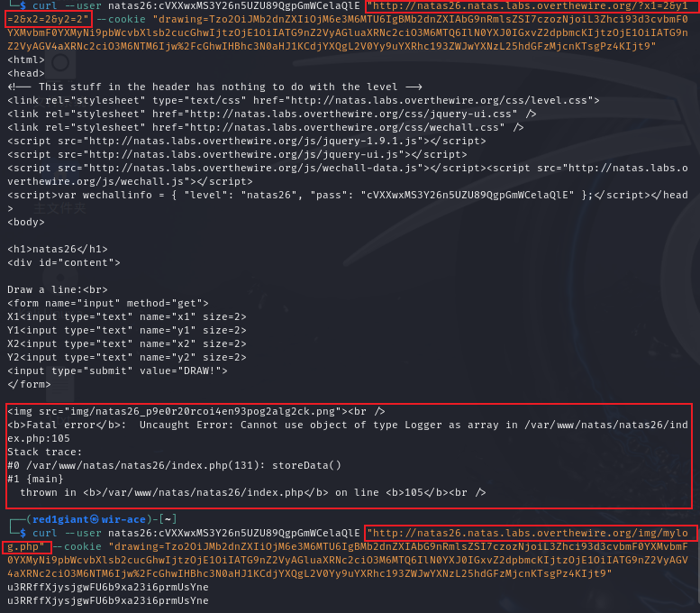
Task: Click the 'thrown in' index.php line
Action: [252, 492]
